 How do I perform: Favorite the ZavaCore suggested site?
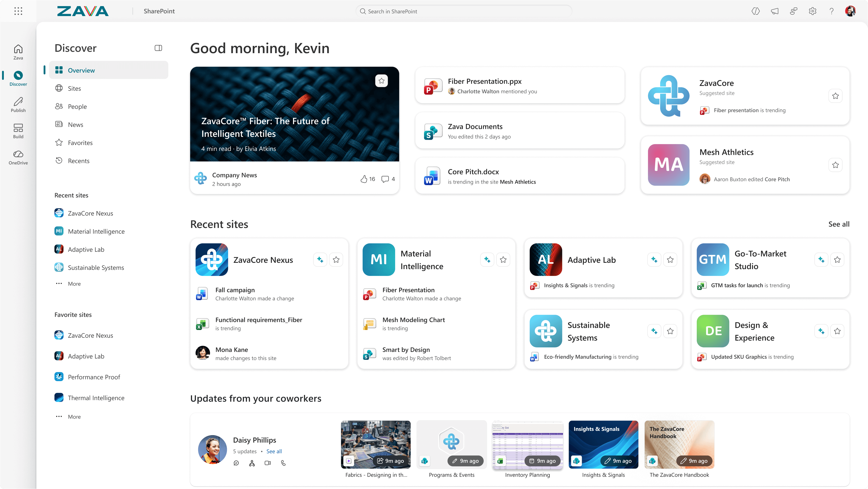(835, 96)
